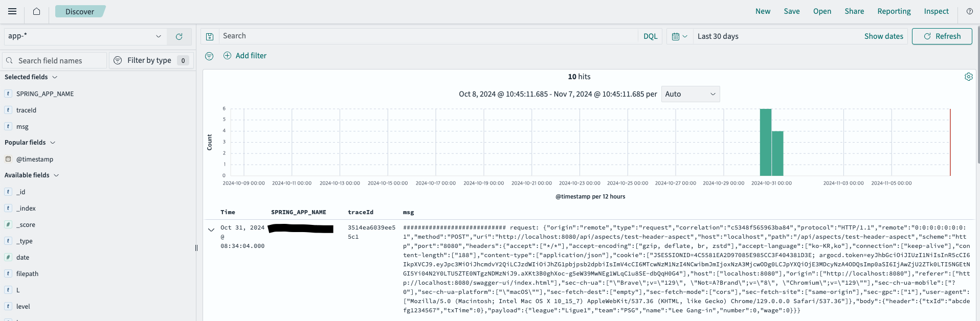Screen dimensions: 980x321
Task: Select the SPRING_APP_NAME selected field
Action: pyautogui.click(x=45, y=94)
